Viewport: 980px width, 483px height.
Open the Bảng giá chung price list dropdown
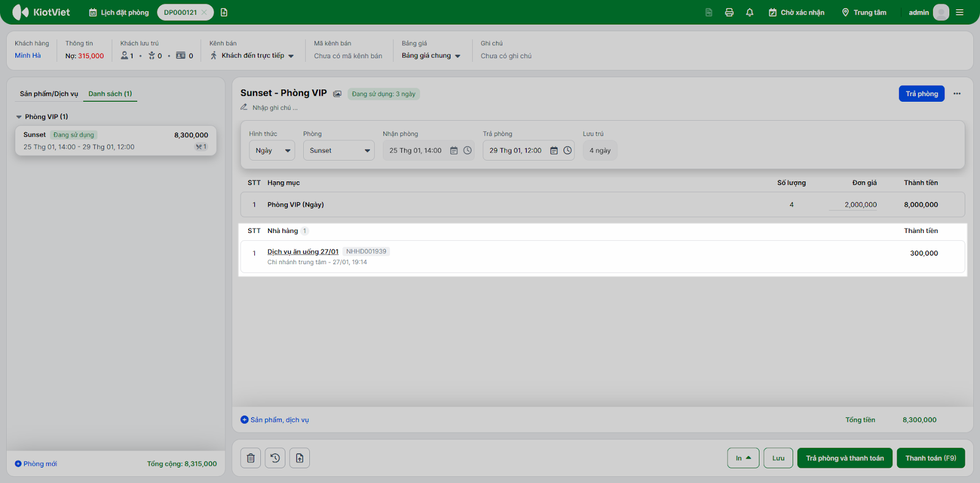tap(431, 56)
